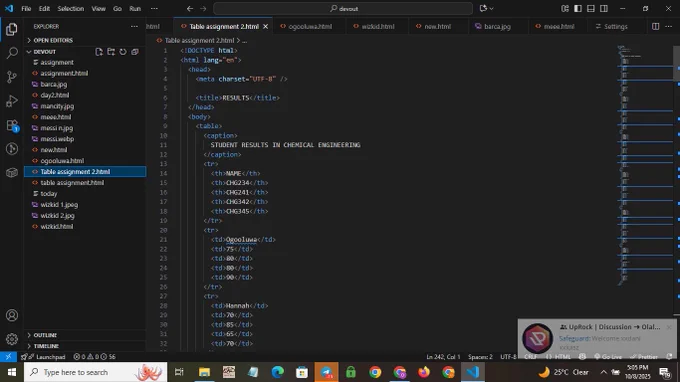Switch to meee.html tab
This screenshot has width=680, height=382.
pyautogui.click(x=559, y=26)
